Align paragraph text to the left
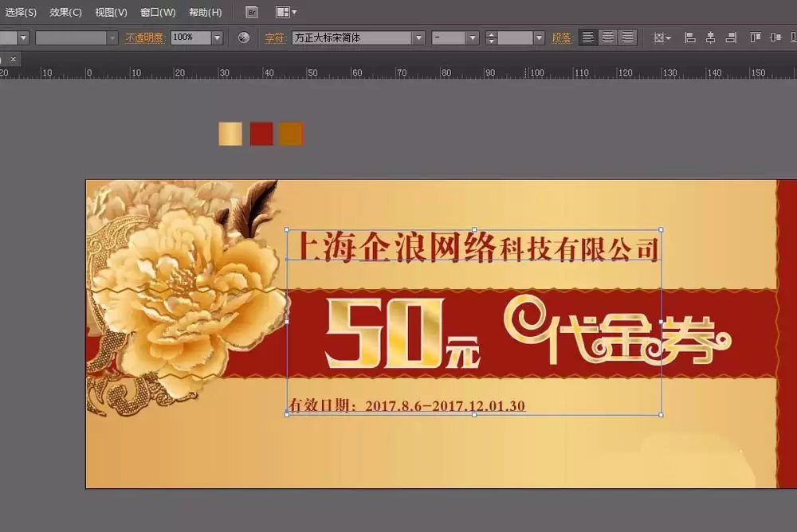 588,37
